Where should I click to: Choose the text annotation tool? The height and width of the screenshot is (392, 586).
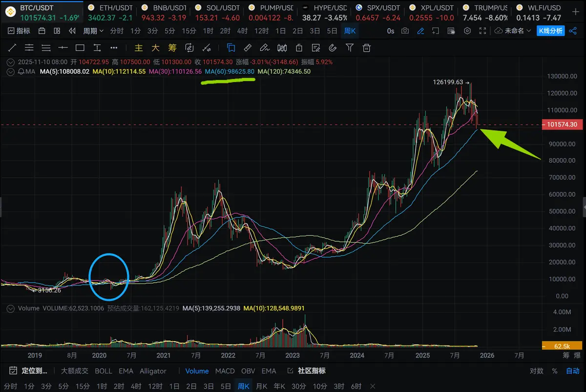pos(97,48)
